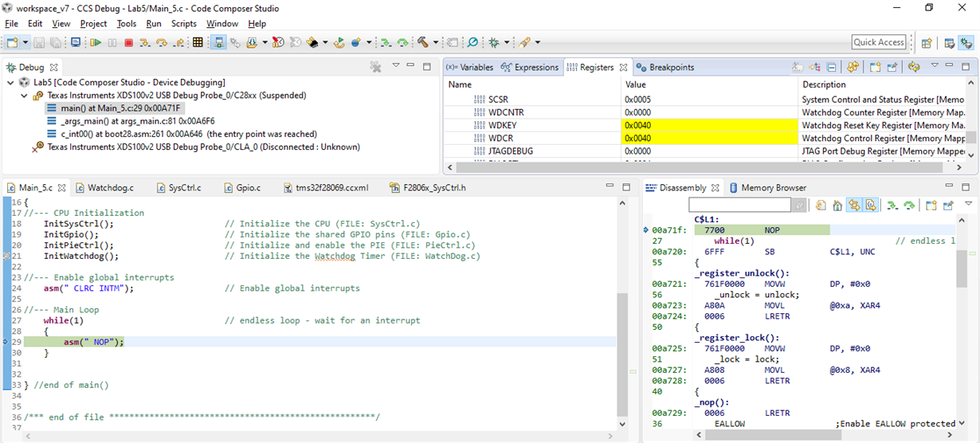Viewport: 980px width, 443px height.
Task: Select _args_main() stack frame entry
Action: (x=137, y=121)
